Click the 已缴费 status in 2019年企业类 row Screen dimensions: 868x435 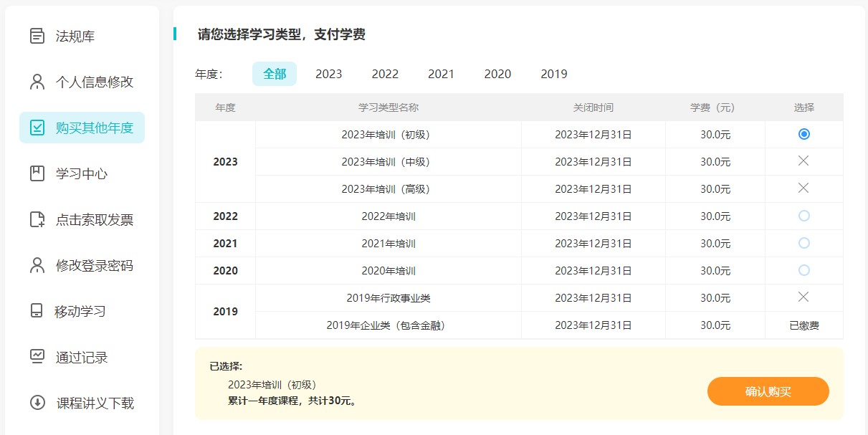tap(804, 325)
